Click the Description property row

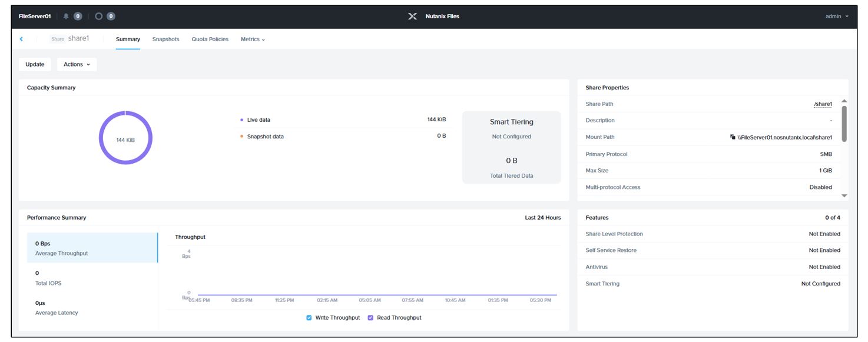click(709, 121)
